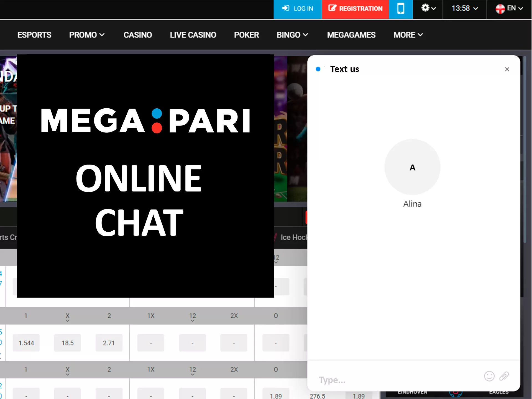Open the mobile app phone icon

(x=401, y=9)
